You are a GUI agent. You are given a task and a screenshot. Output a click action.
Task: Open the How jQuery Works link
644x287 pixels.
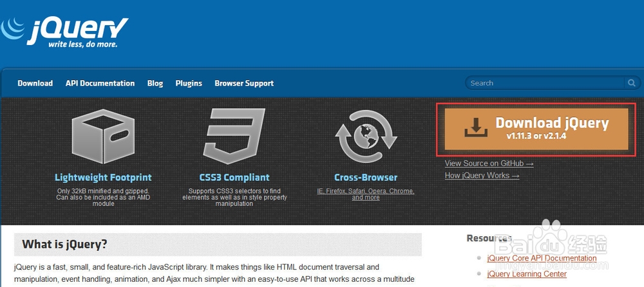[482, 176]
